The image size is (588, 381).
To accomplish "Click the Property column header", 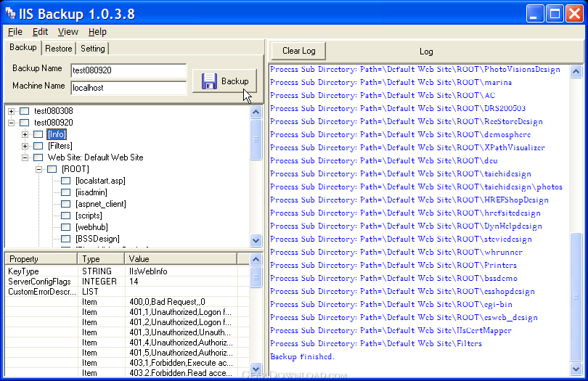I will pos(41,259).
